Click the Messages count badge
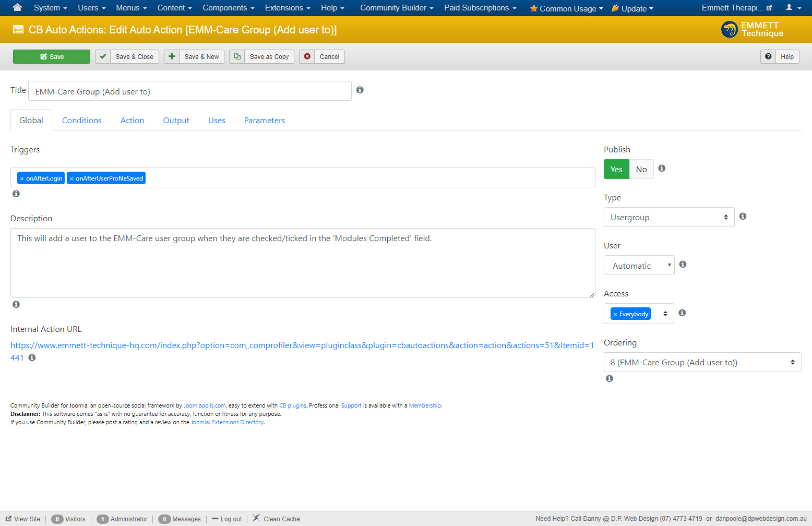812x526 pixels. [164, 519]
